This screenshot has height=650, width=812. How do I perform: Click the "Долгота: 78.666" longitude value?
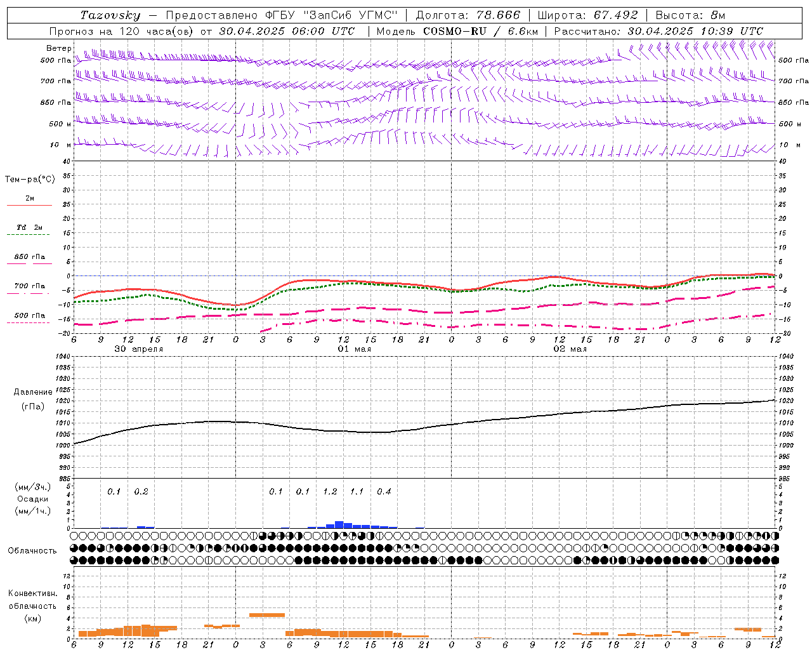click(468, 15)
